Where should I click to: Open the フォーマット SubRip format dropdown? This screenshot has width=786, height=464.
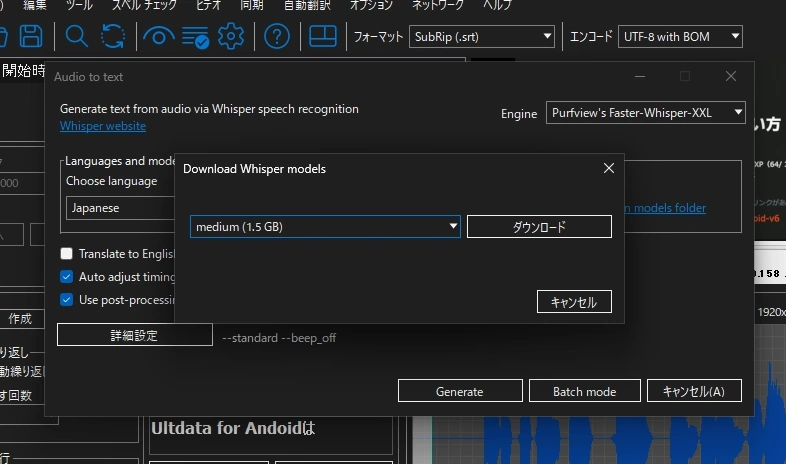(x=482, y=37)
